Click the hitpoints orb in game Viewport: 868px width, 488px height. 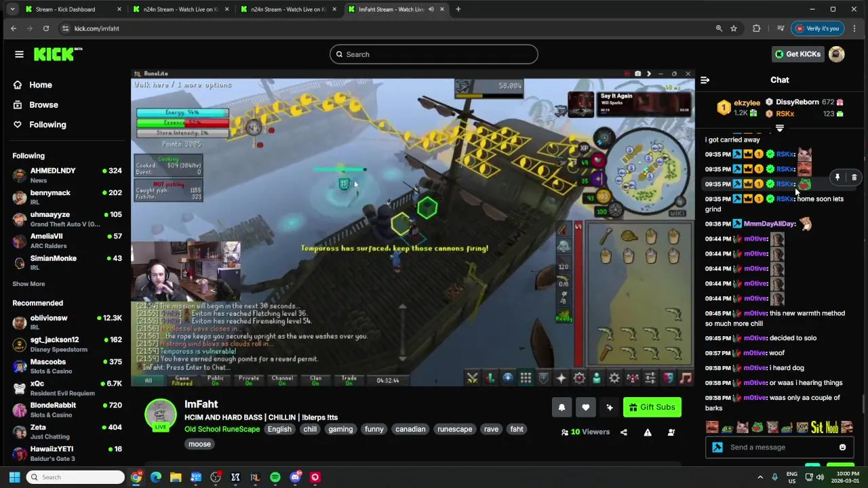point(598,161)
